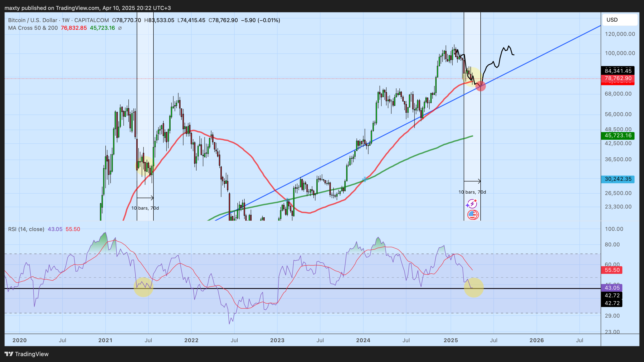Click the yellow highlight circle on 2025 RSI
Viewport: 644px width, 362px height.
pos(474,287)
